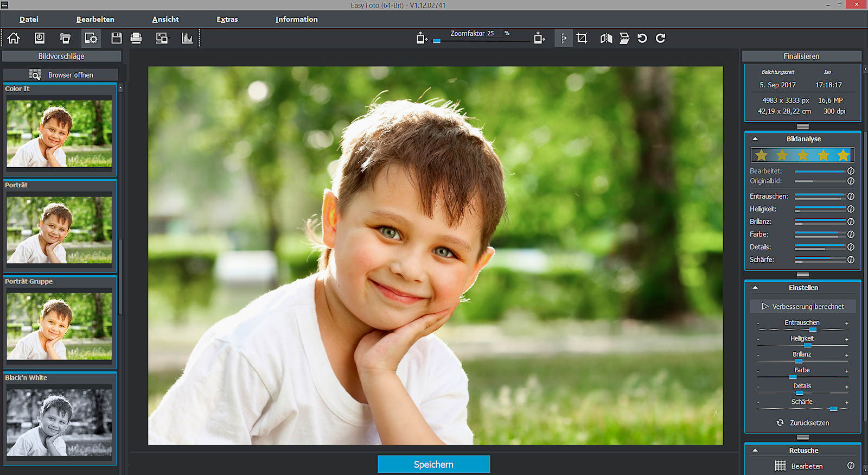Click the Helligkeit slider handle
The width and height of the screenshot is (868, 475).
[x=808, y=345]
